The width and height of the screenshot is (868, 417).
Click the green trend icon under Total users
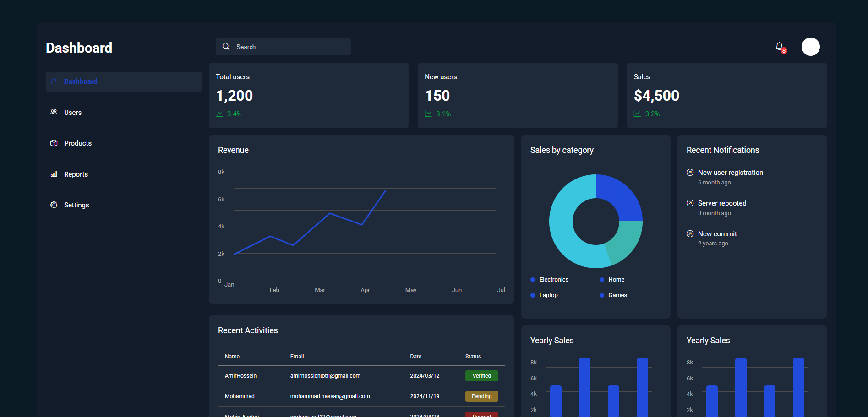tap(219, 113)
